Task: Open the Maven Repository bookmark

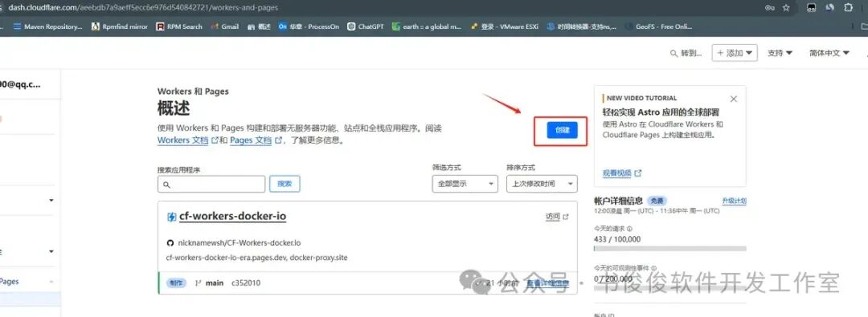Action: (x=47, y=26)
